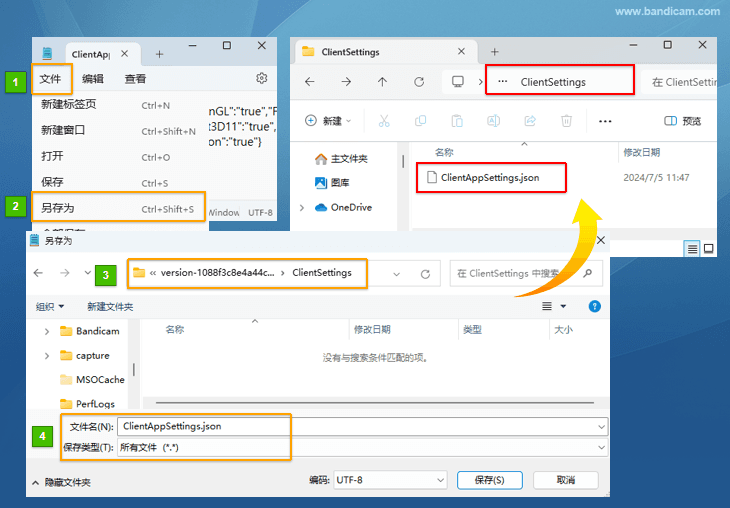730x508 pixels.
Task: Click the This PC monitor icon in address bar
Action: 458,81
